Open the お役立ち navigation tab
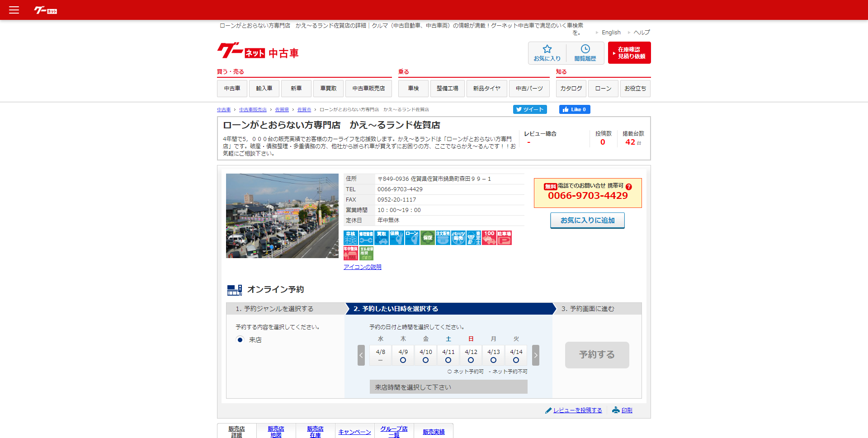 click(635, 89)
